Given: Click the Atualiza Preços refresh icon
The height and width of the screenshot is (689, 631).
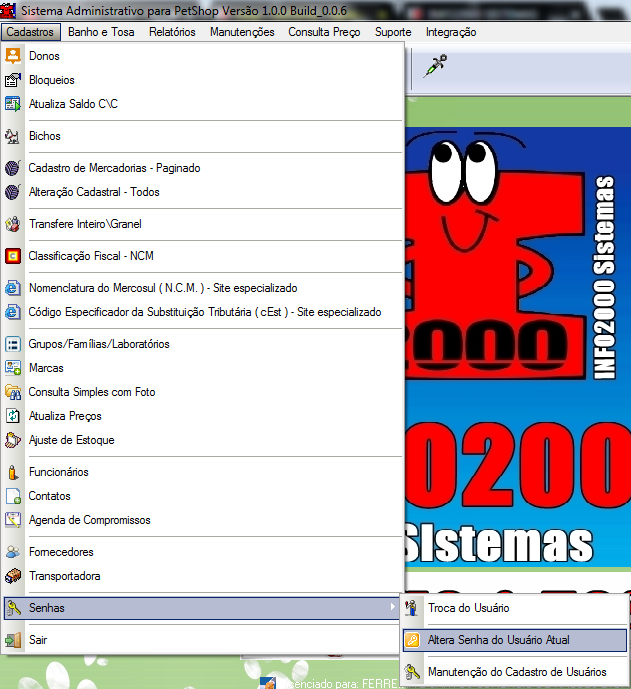Looking at the screenshot, I should point(13,416).
